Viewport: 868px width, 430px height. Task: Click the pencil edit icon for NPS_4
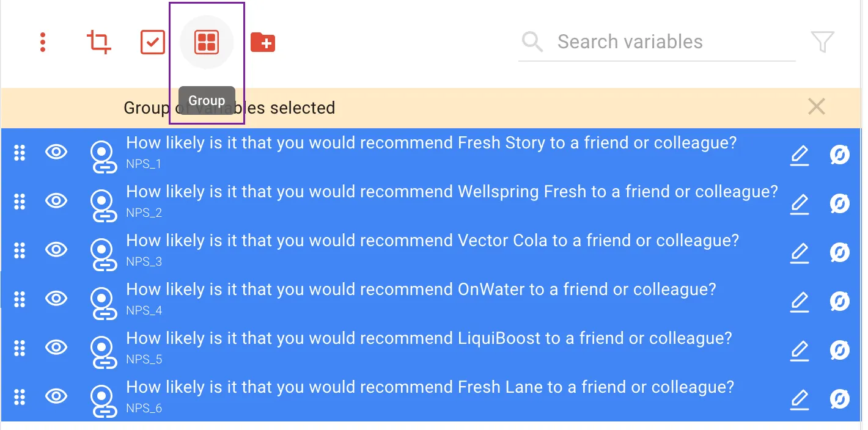[x=800, y=302]
